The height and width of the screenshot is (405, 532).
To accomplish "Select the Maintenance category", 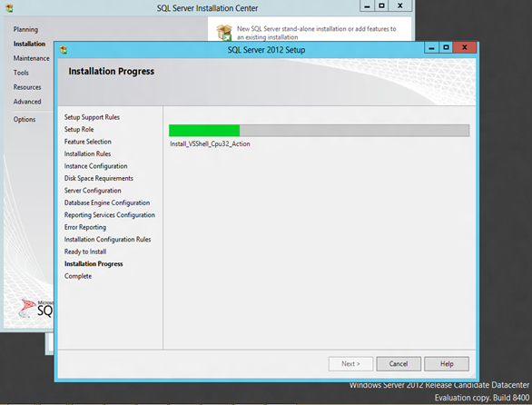I will pyautogui.click(x=32, y=58).
